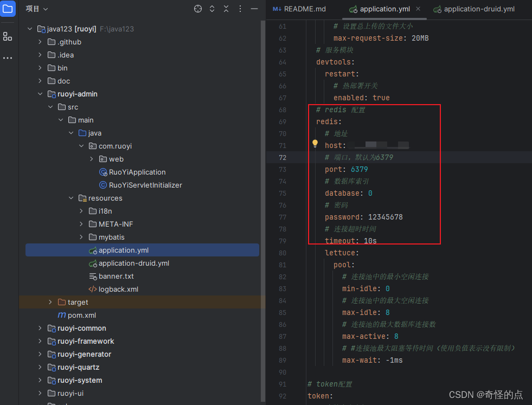Select the ruoyi-system module
532x405 pixels.
(80, 380)
